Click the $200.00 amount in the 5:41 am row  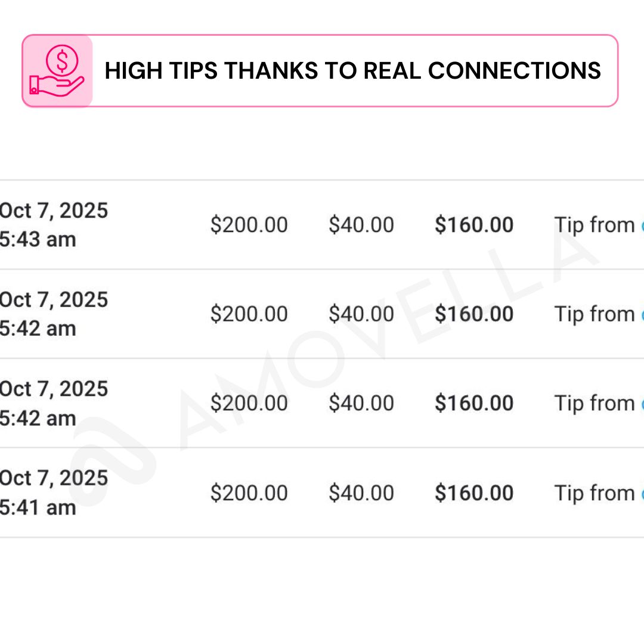(x=249, y=493)
